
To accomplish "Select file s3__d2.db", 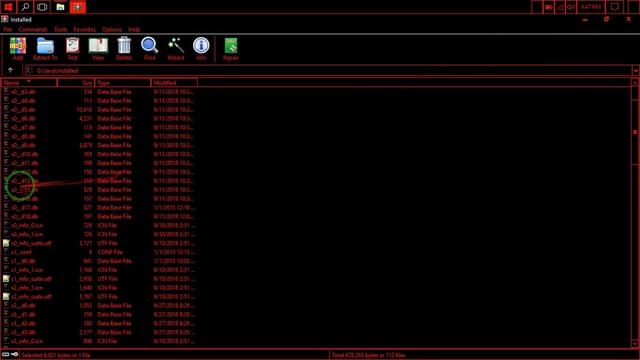I will 23,324.
